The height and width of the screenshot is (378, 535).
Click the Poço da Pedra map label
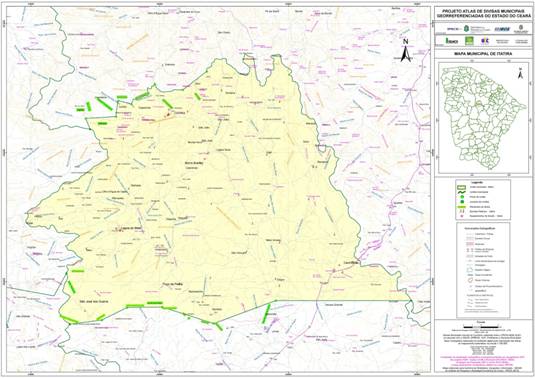[173, 284]
